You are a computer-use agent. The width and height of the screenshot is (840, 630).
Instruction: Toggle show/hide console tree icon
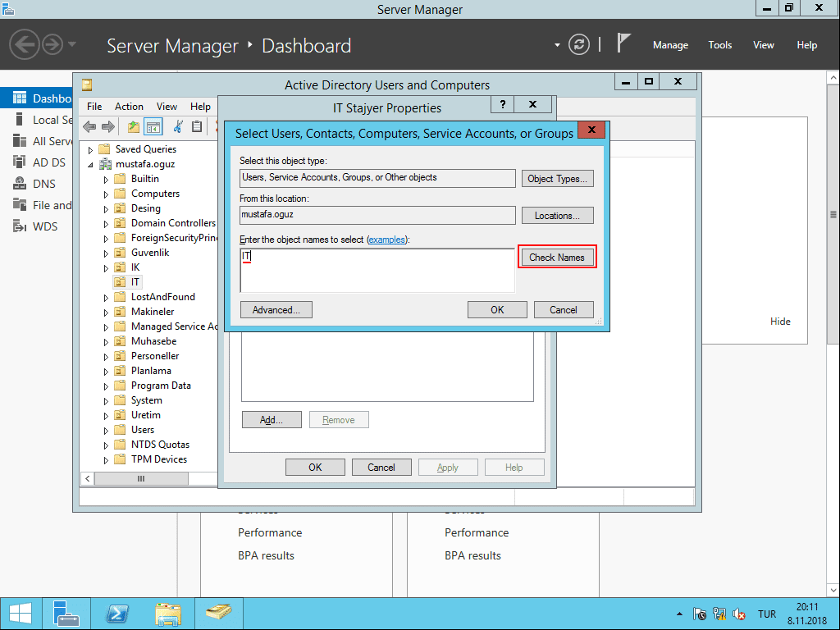153,127
